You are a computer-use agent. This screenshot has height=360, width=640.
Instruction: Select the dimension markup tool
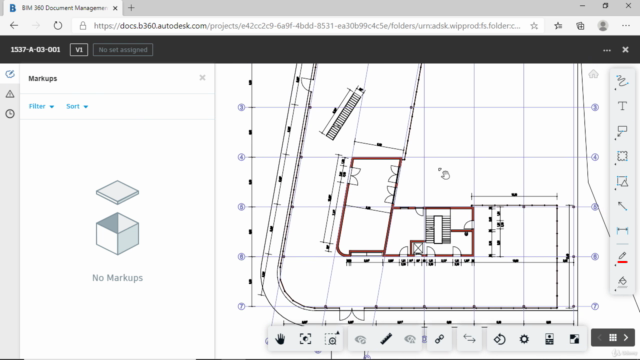tap(622, 231)
